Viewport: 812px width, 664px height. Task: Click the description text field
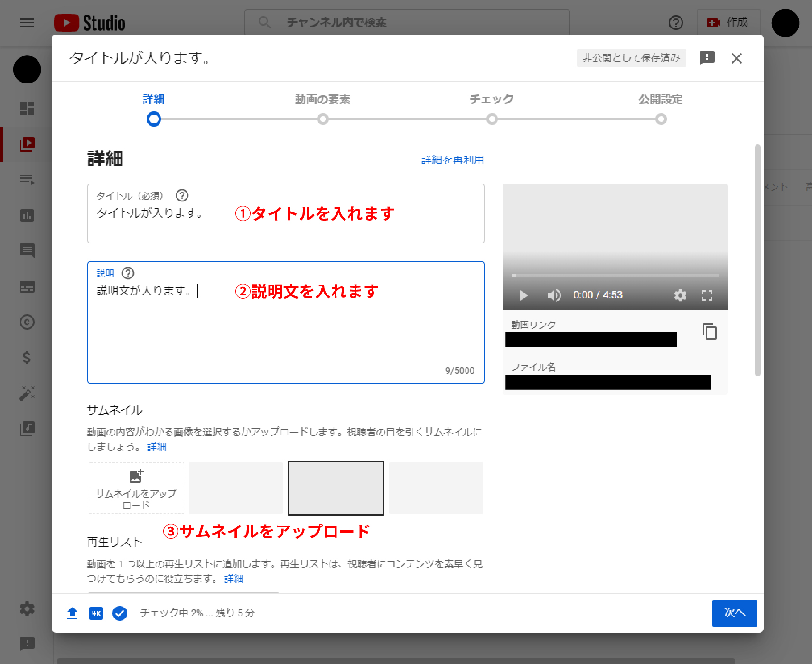click(286, 327)
